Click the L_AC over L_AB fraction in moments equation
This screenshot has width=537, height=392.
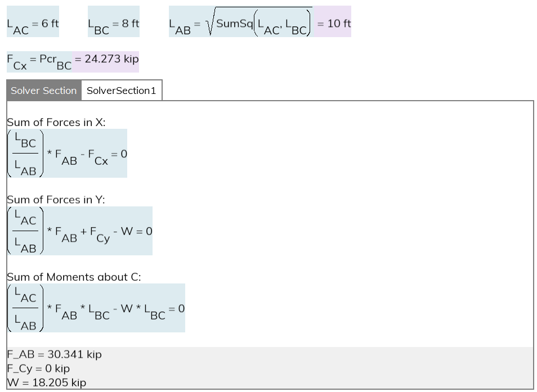pyautogui.click(x=25, y=309)
